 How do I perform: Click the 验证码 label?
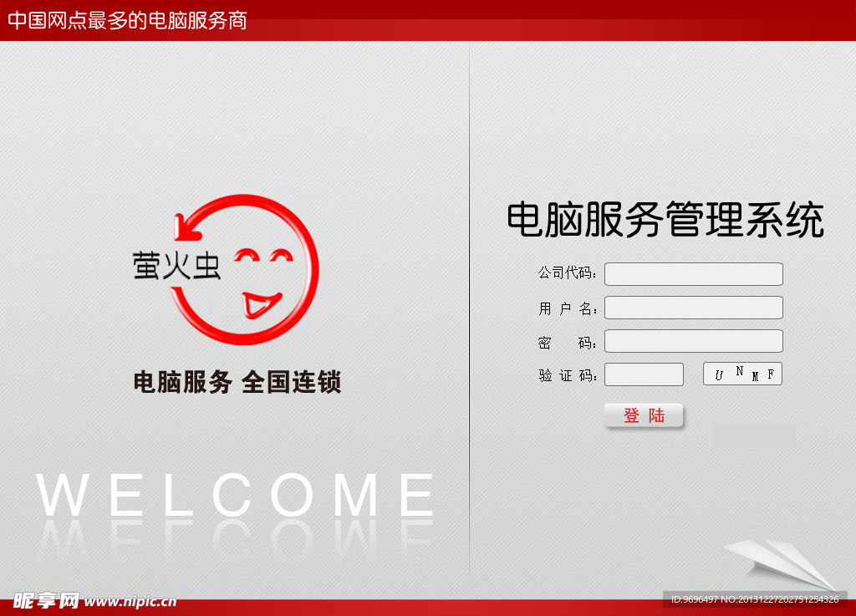click(x=568, y=375)
